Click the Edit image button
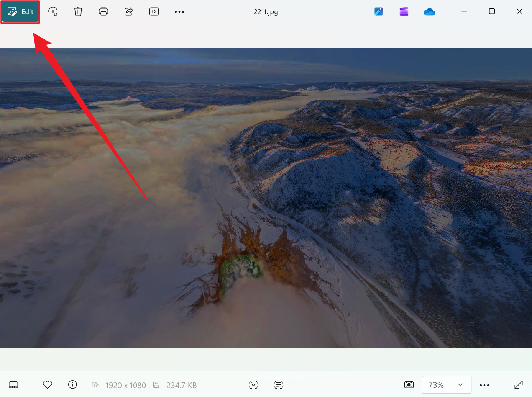Image resolution: width=532 pixels, height=397 pixels. point(20,12)
